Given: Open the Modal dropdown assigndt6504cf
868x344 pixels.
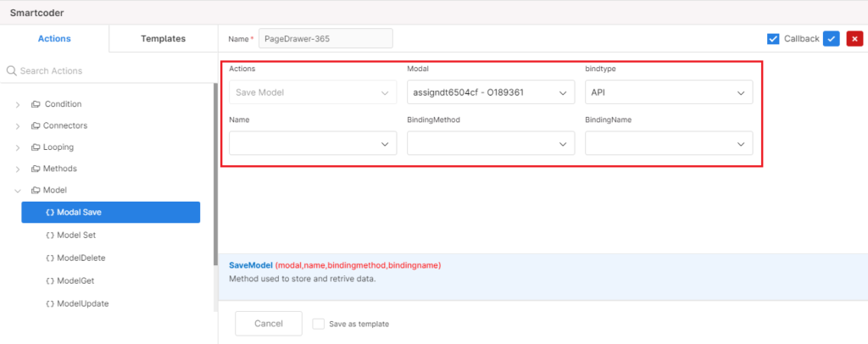Looking at the screenshot, I should point(491,92).
